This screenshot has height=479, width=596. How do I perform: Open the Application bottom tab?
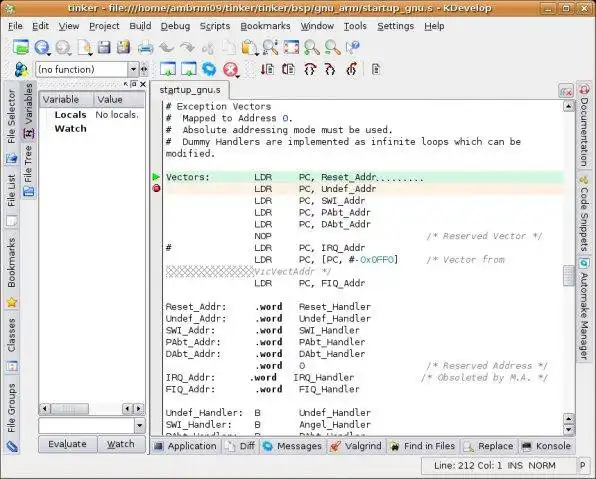185,446
